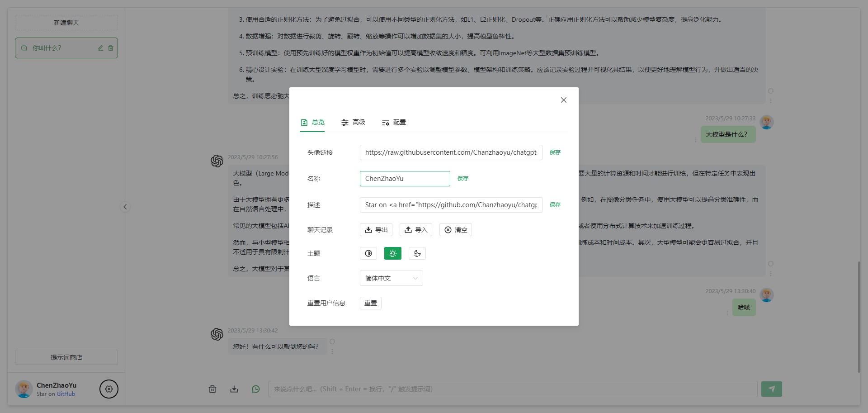This screenshot has width=868, height=413.
Task: Toggle context mode chat bubble icon
Action: click(256, 389)
